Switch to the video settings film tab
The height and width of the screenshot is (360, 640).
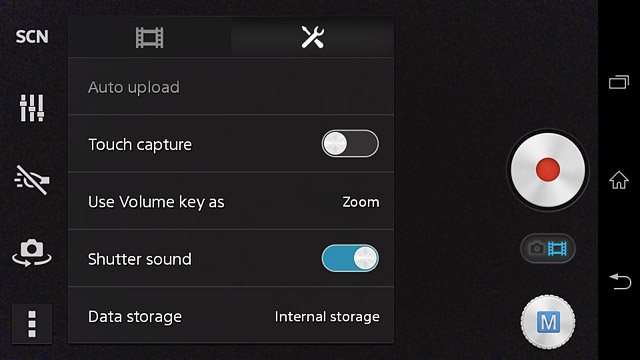point(149,37)
